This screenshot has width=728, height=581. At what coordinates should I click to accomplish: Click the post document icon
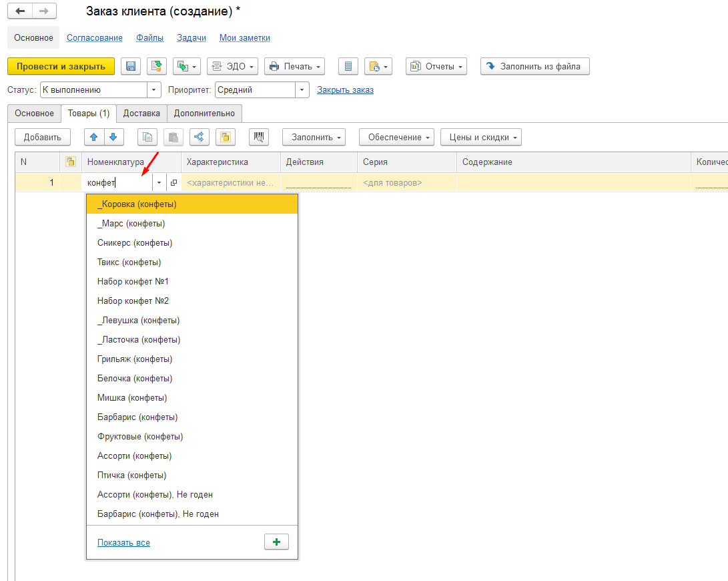[157, 66]
